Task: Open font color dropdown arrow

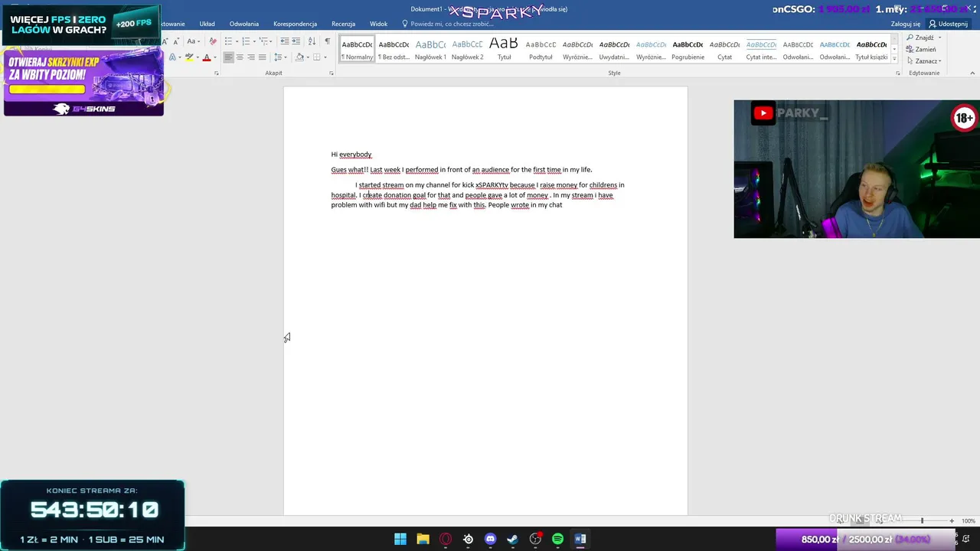Action: (x=215, y=57)
